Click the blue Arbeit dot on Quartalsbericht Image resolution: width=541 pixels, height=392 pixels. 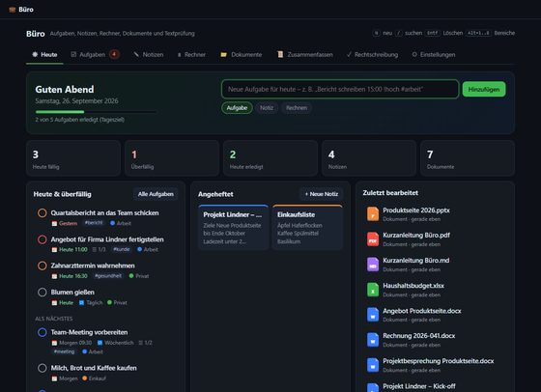tap(112, 223)
